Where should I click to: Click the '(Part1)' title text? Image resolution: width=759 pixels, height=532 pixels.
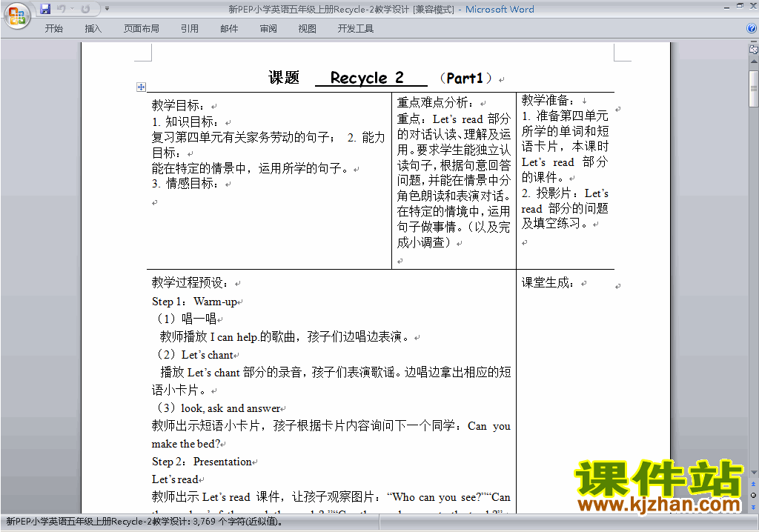coord(465,78)
